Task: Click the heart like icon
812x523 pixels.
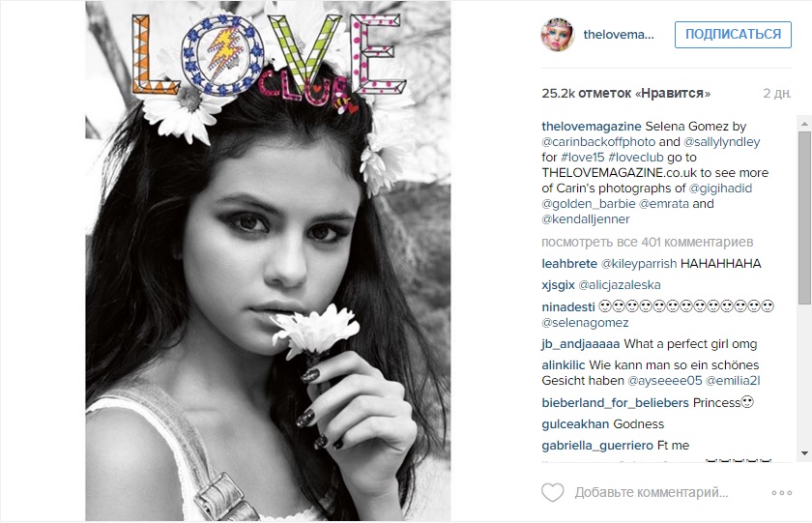Action: pyautogui.click(x=553, y=492)
